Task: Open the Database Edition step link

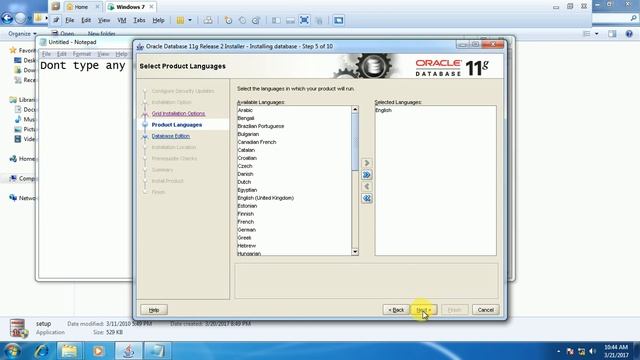Action: tap(171, 136)
